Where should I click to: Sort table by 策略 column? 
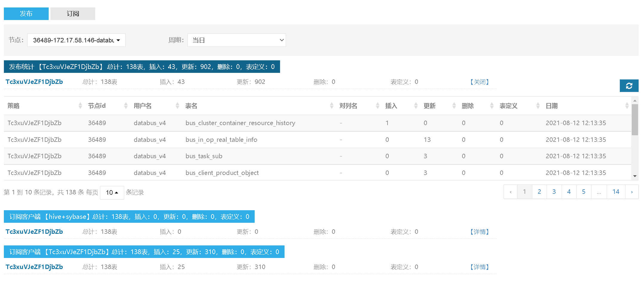(80, 106)
